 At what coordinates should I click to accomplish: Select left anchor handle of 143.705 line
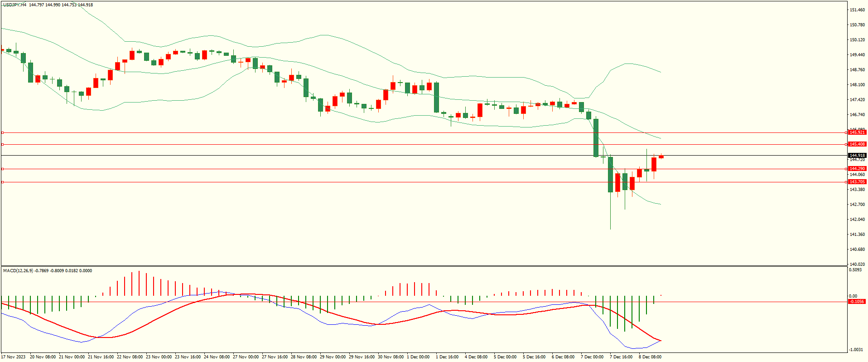tap(2, 182)
